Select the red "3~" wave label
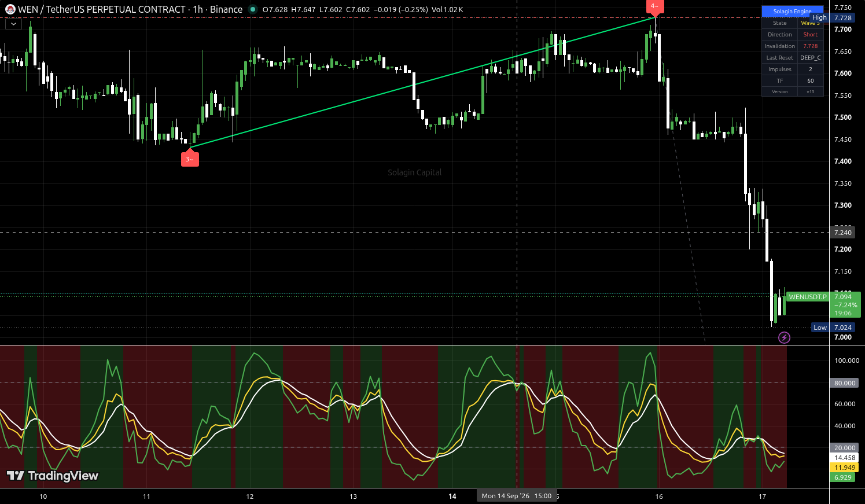 (x=190, y=159)
